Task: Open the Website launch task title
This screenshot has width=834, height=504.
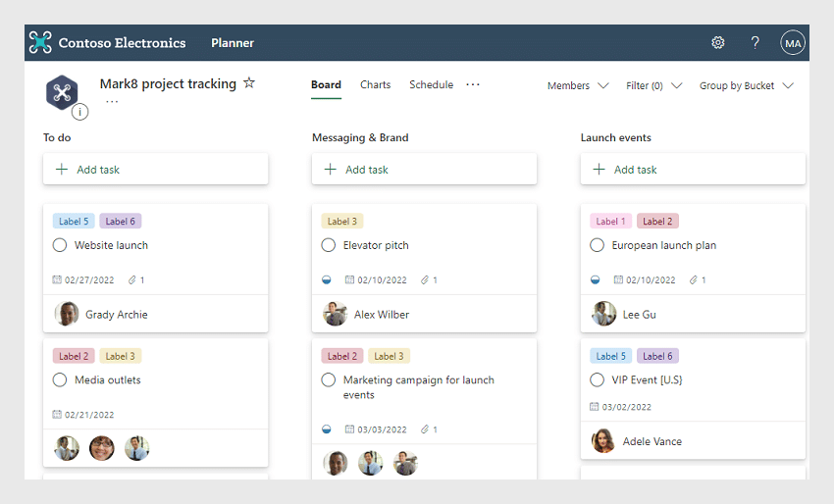Action: [111, 245]
